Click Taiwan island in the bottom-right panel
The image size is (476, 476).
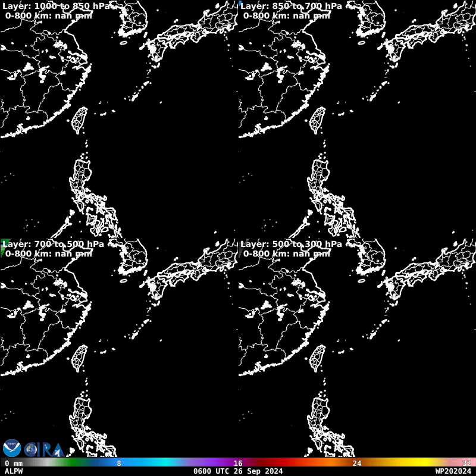click(318, 358)
